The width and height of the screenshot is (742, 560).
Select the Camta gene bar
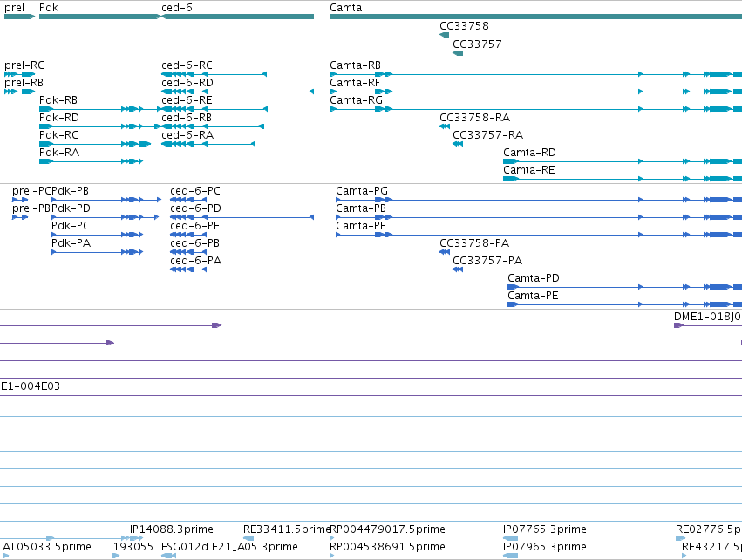[x=535, y=17]
